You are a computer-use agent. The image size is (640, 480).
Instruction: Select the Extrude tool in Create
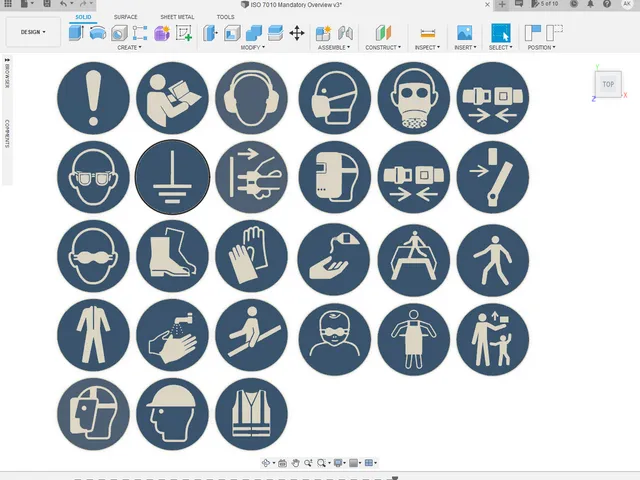(76, 33)
